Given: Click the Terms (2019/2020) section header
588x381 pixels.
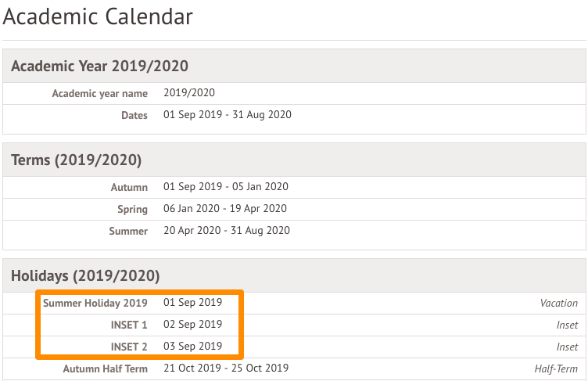Looking at the screenshot, I should coord(76,160).
